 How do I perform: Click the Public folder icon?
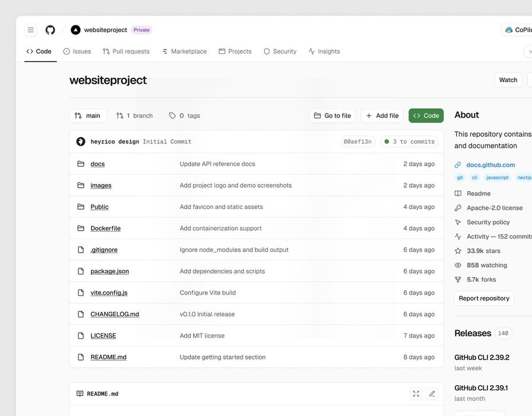pyautogui.click(x=81, y=206)
